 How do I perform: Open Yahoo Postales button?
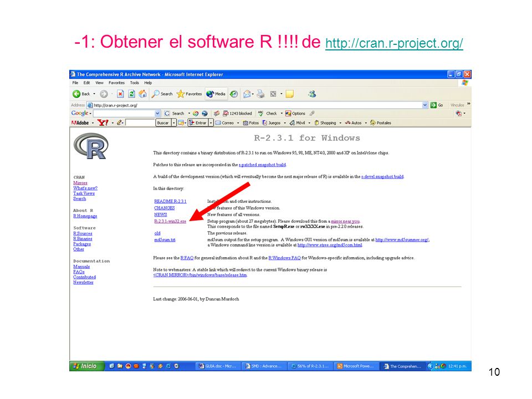coord(381,123)
